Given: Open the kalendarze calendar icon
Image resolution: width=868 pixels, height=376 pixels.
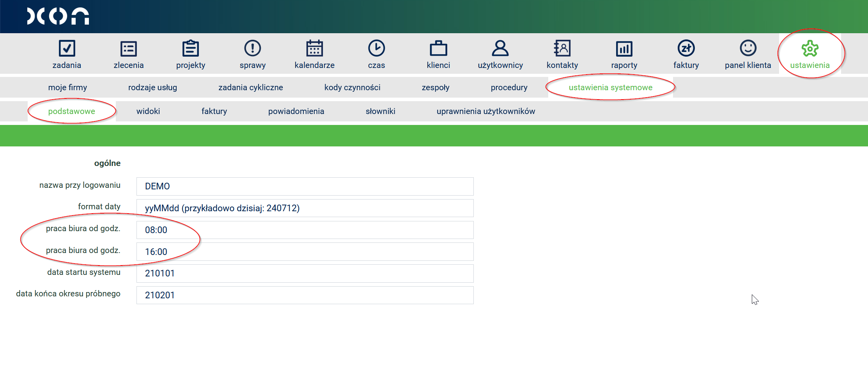Looking at the screenshot, I should pyautogui.click(x=315, y=48).
